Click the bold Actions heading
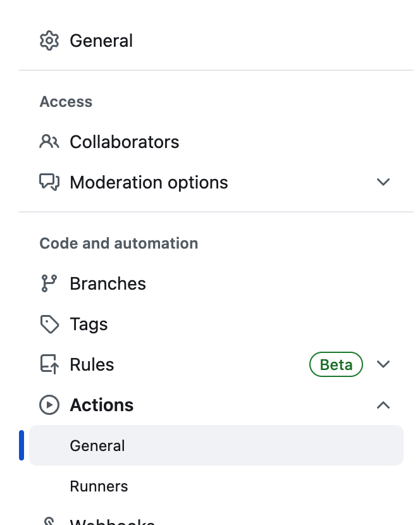Screen dimensions: 420x525 pos(101,405)
